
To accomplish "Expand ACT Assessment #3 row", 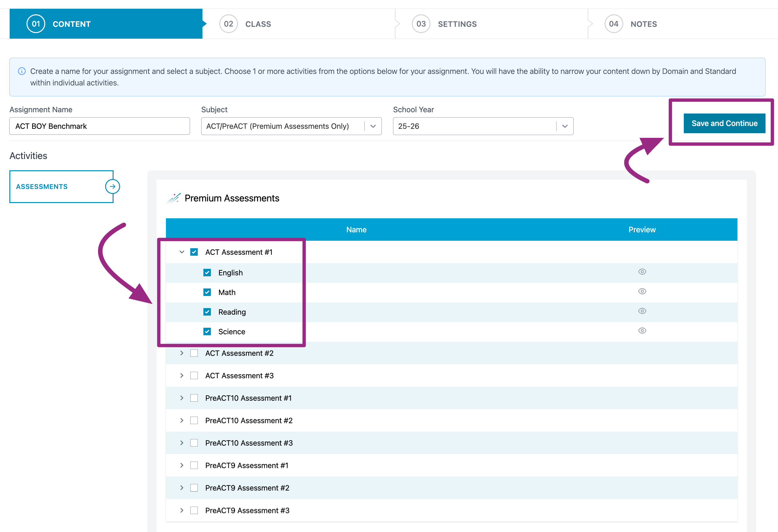I will click(x=182, y=375).
